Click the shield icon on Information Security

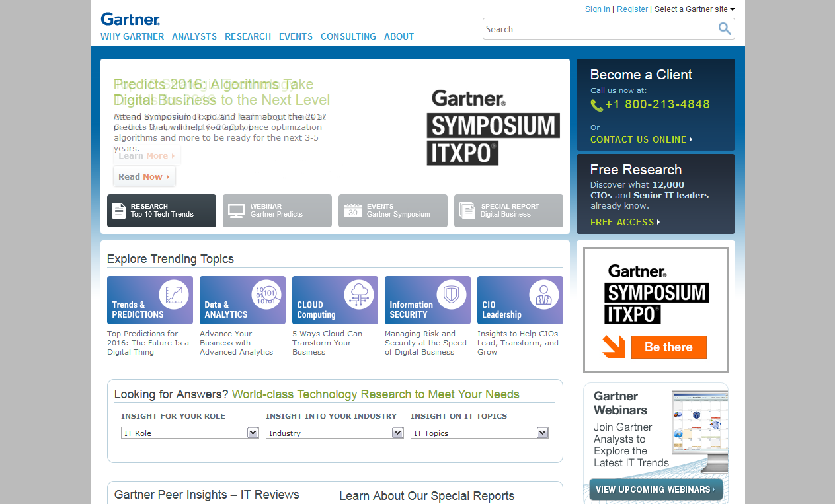tap(452, 294)
